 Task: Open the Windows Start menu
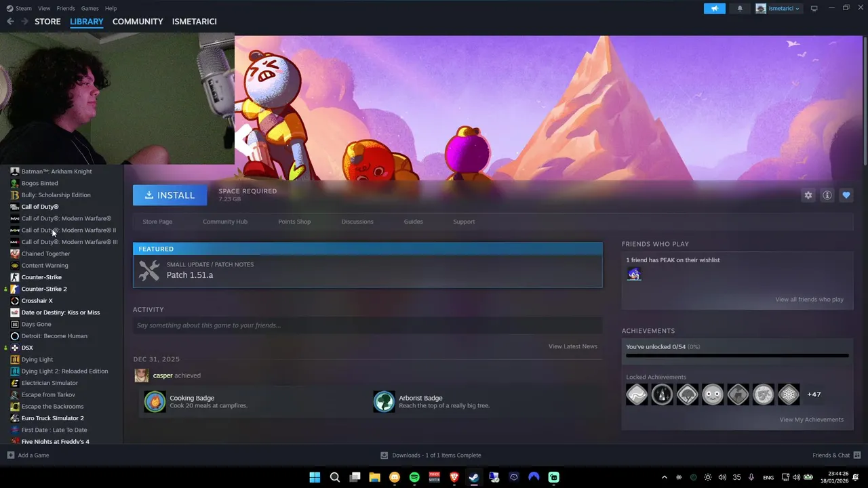tap(315, 477)
